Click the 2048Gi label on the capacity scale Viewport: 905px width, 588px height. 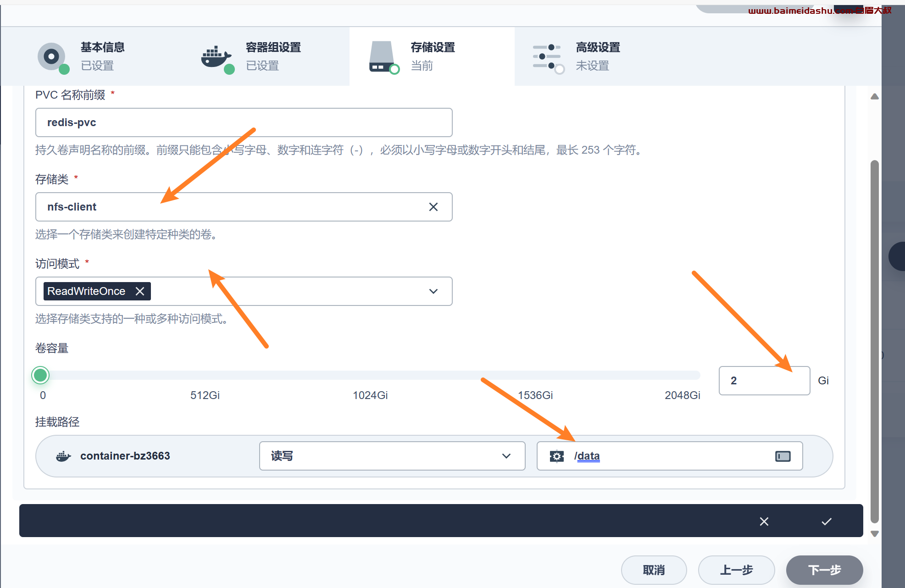[x=683, y=395]
